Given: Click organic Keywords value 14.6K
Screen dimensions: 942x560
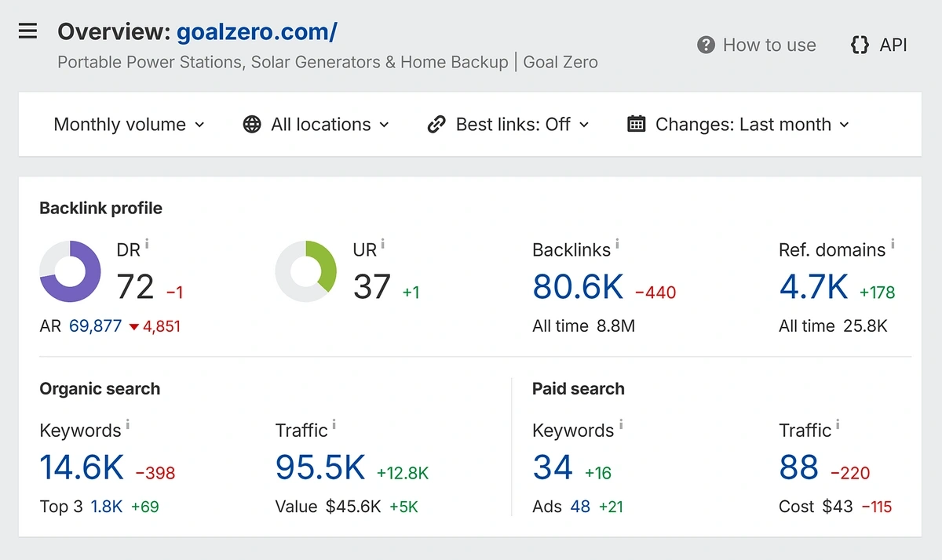Looking at the screenshot, I should [x=82, y=467].
